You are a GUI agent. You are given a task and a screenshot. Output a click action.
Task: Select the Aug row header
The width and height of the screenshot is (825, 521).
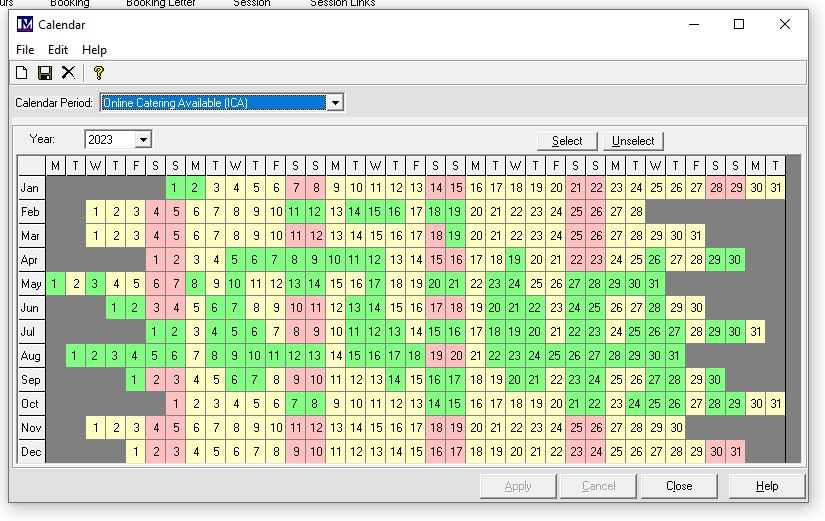(x=32, y=356)
